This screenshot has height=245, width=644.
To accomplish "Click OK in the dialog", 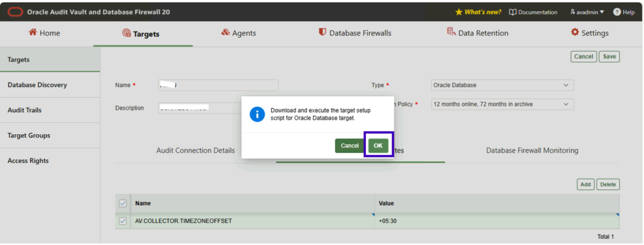I will point(378,145).
